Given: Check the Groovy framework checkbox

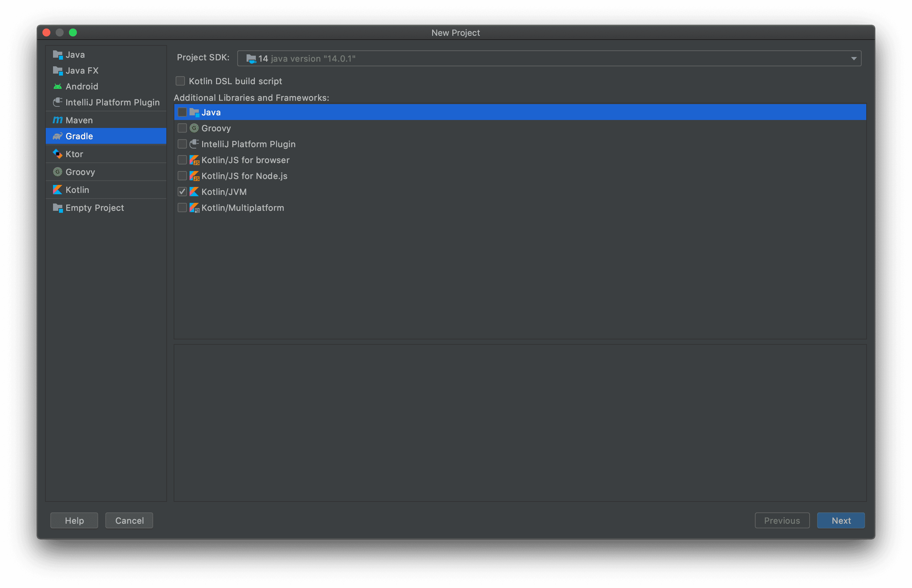Looking at the screenshot, I should tap(182, 128).
